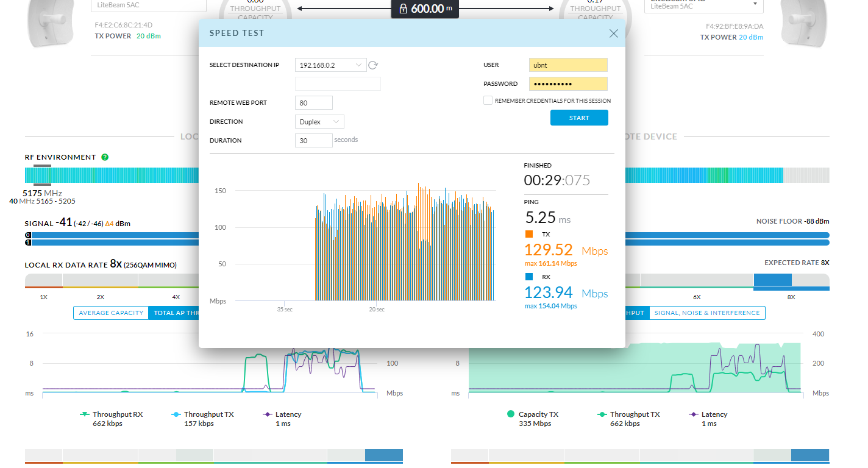The image size is (868, 468).
Task: Click the Expected Rate 8X label
Action: (797, 263)
